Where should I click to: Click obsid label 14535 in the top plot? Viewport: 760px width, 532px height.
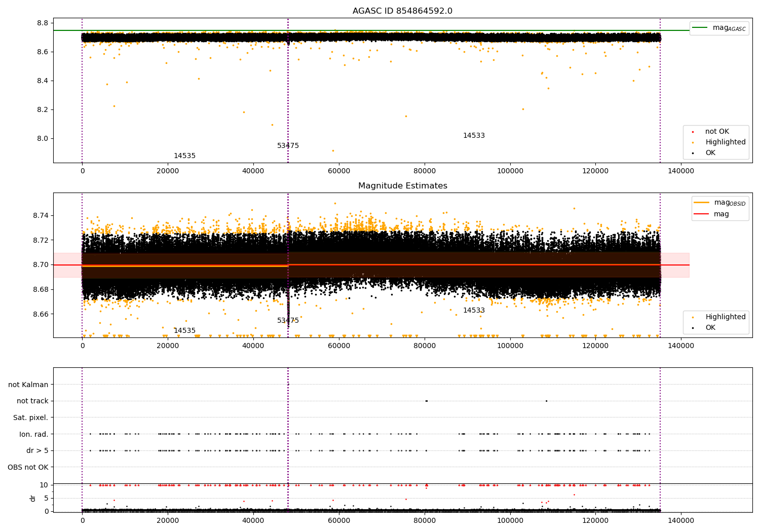pos(184,156)
